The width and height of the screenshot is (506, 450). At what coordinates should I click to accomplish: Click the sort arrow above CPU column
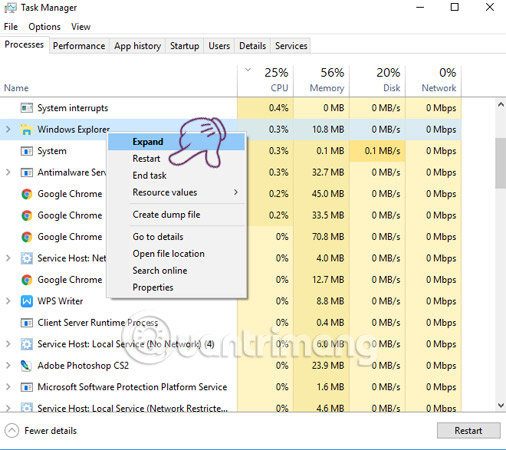point(248,70)
